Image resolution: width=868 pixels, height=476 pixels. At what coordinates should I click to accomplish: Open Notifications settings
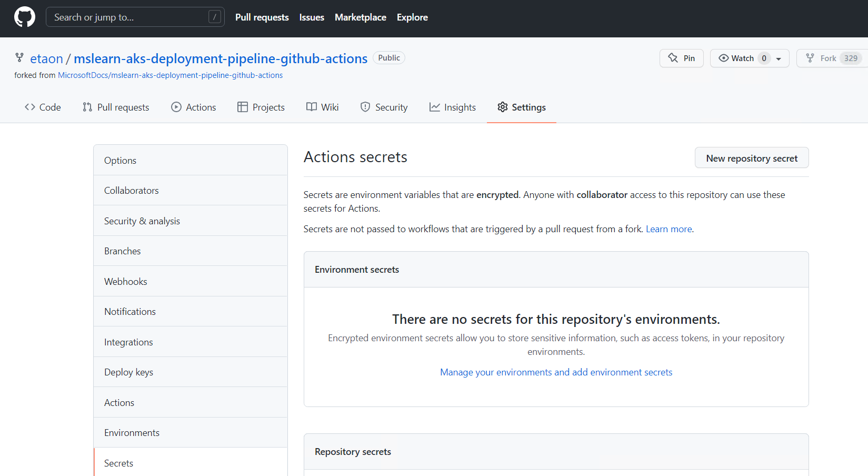click(191, 312)
